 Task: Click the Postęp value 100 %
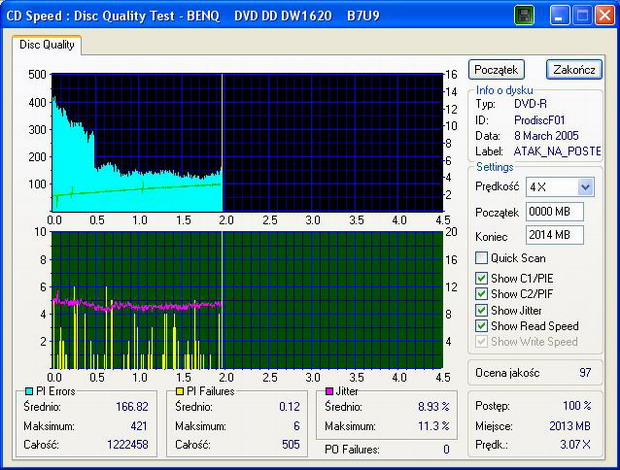pyautogui.click(x=577, y=406)
